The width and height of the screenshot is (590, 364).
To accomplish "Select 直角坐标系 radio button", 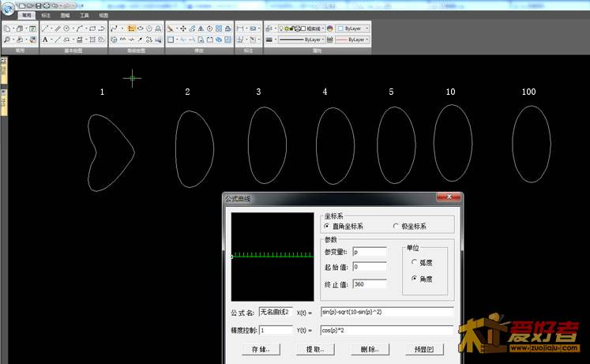I will [x=327, y=226].
